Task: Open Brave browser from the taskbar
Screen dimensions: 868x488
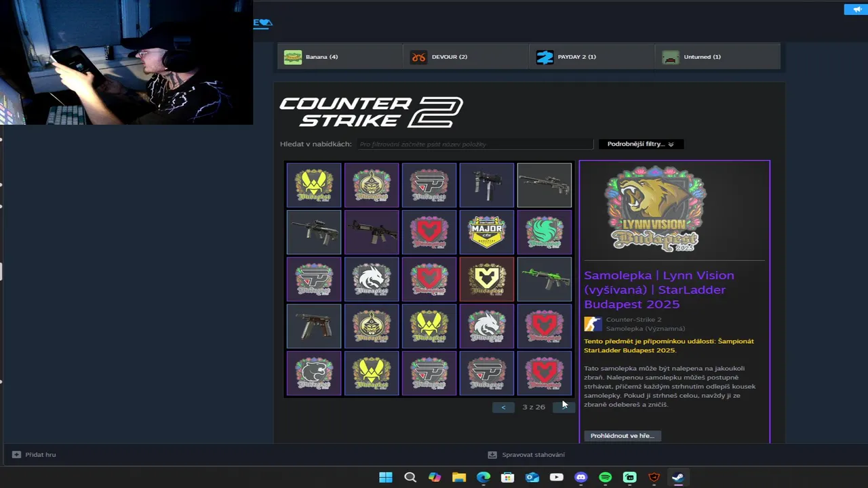Action: click(x=654, y=477)
